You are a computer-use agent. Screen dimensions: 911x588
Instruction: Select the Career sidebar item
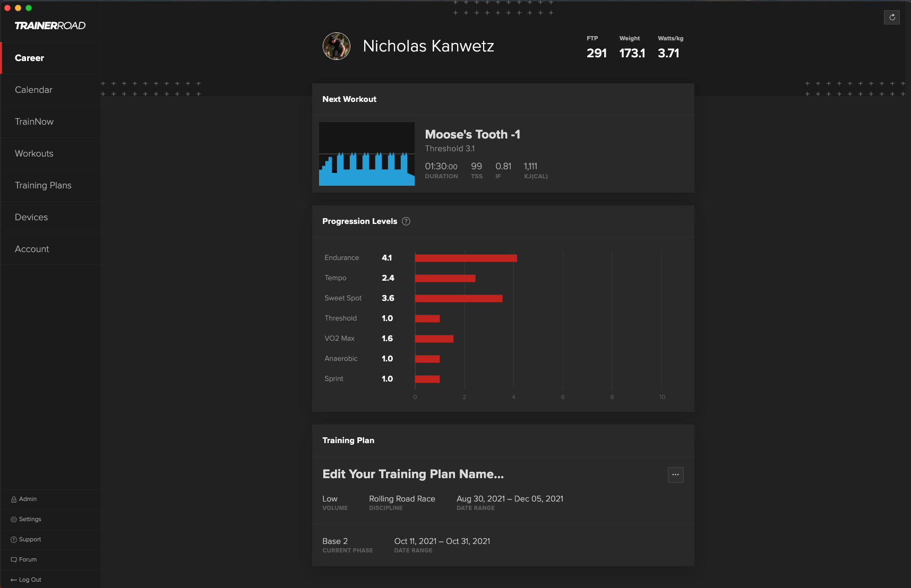50,58
